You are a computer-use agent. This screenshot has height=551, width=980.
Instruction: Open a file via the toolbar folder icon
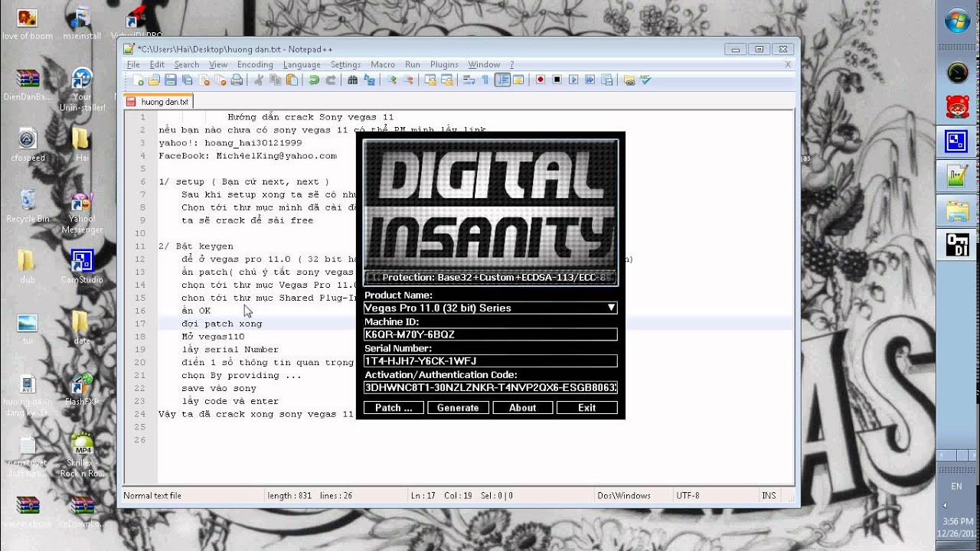point(154,80)
